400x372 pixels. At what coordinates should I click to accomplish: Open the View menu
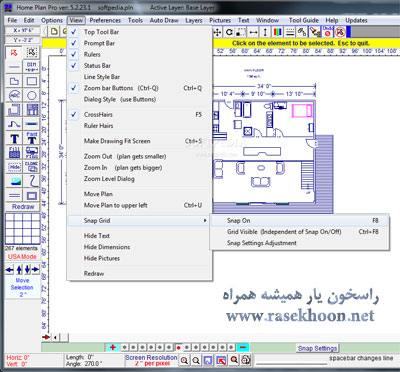[x=76, y=20]
